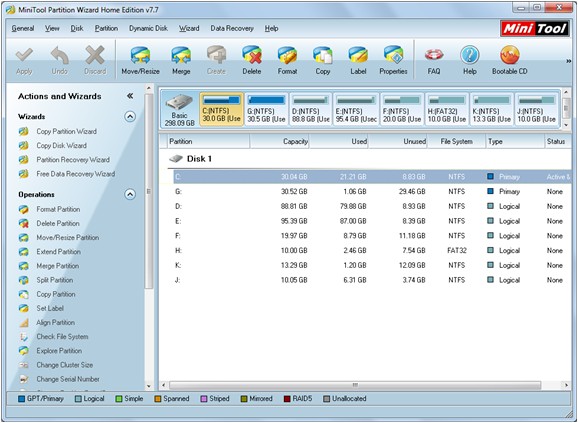The image size is (578, 423).
Task: Select the G:(NTFS) block in disk map
Action: 266,109
